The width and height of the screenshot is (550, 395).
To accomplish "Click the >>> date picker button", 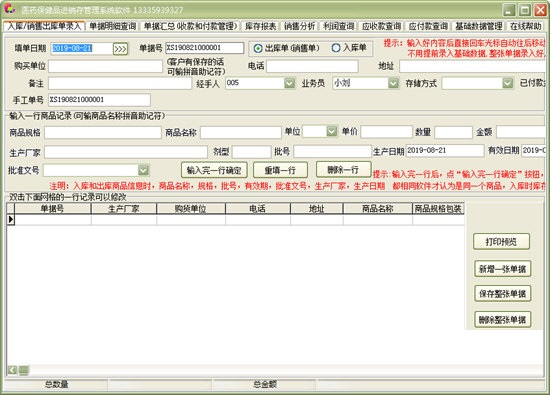I will coord(120,49).
